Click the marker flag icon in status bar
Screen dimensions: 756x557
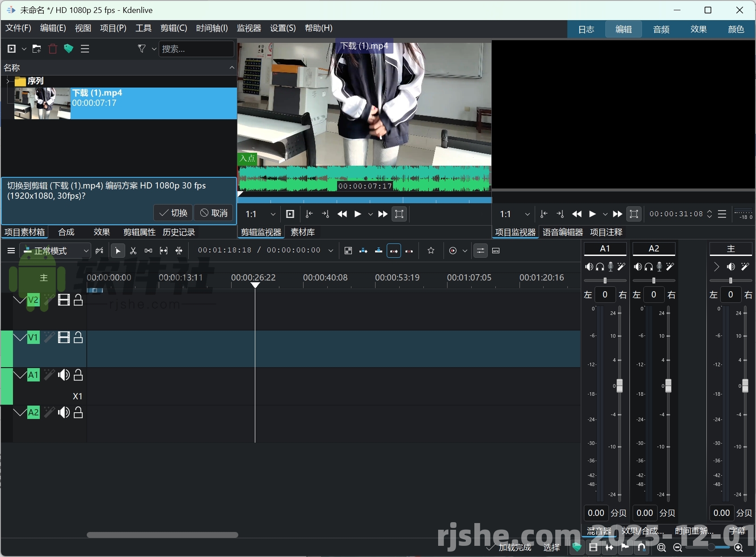coord(625,548)
